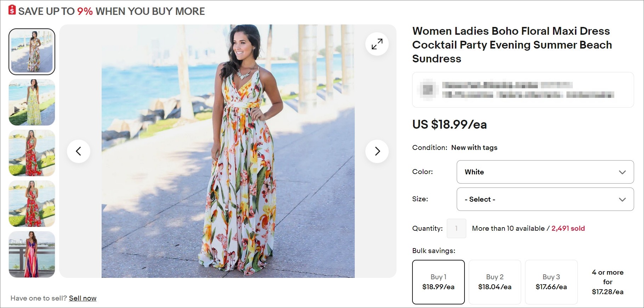Select the Buy 3 pricing option at $17.66
Viewport: 644px width, 308px height.
[x=551, y=282]
